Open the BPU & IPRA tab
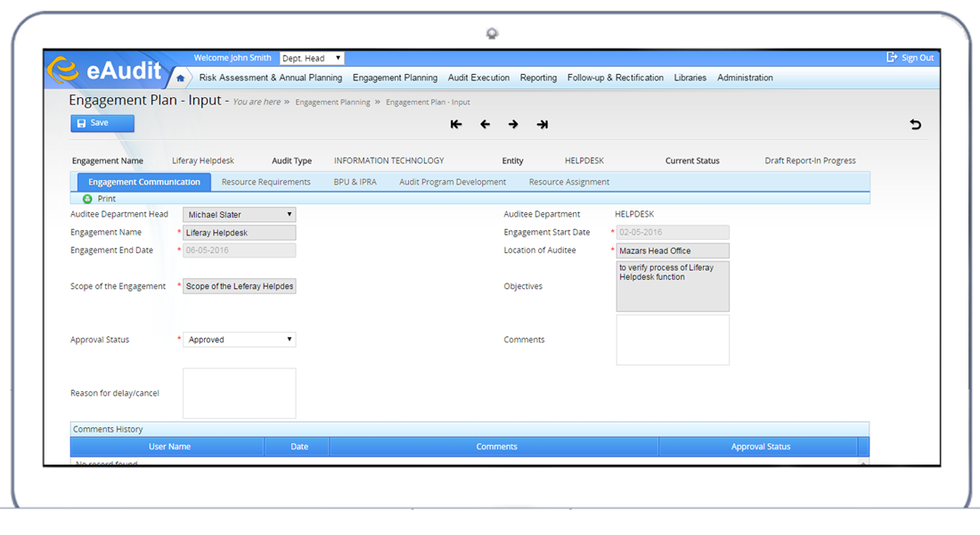Image resolution: width=980 pixels, height=535 pixels. point(355,182)
